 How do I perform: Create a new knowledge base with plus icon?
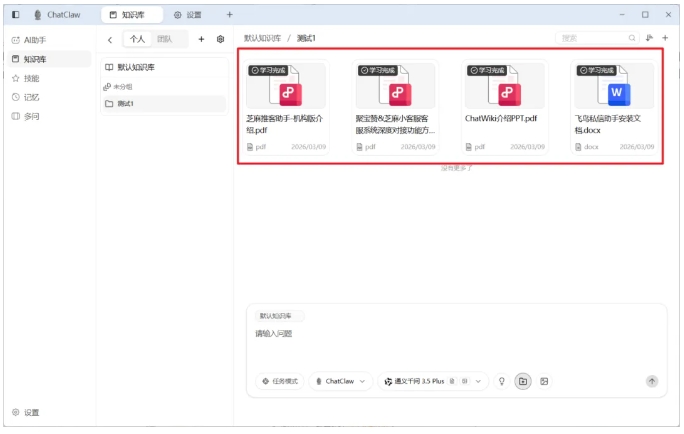coord(201,39)
